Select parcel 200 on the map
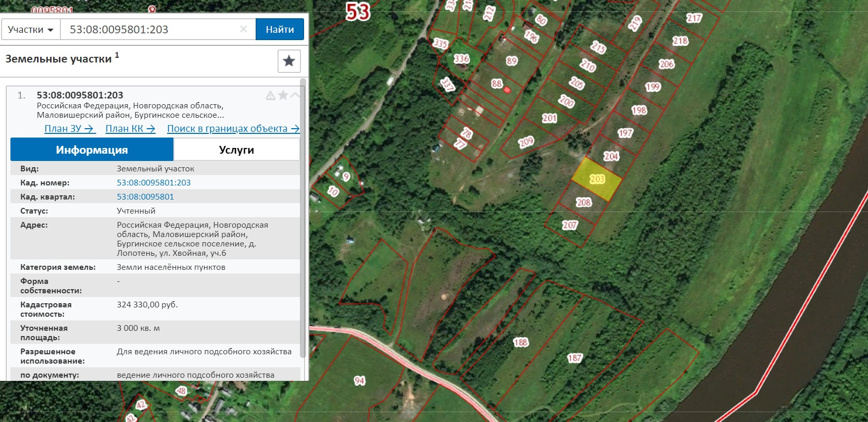Screen dimensions: 868x422 (567, 101)
